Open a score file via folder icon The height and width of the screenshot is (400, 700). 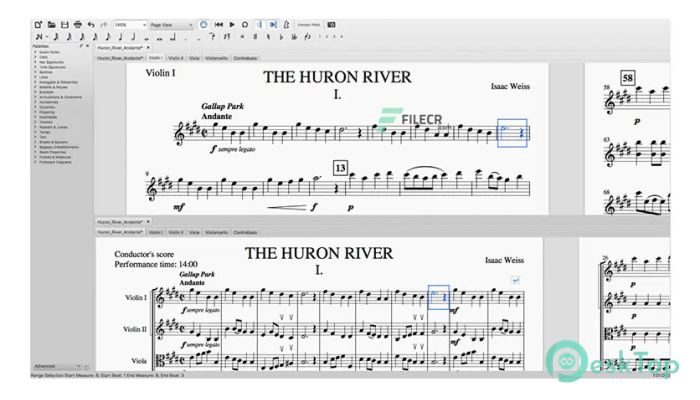click(51, 25)
